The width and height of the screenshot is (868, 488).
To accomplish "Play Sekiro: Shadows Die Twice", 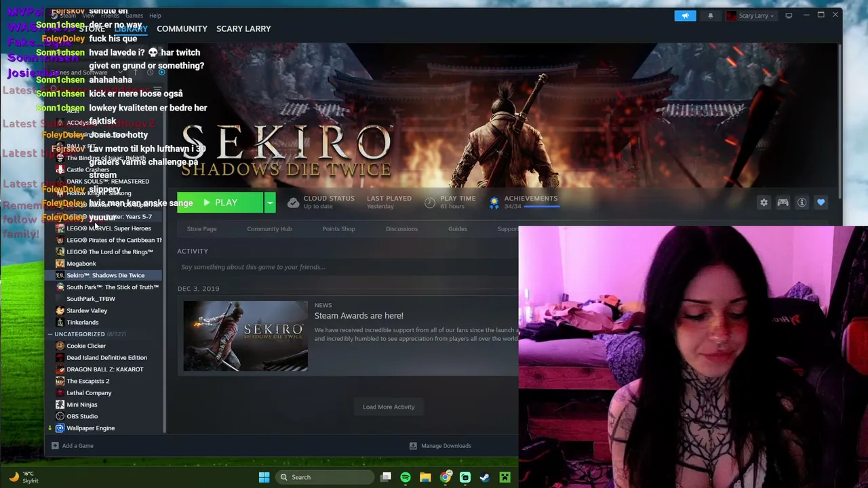I will pyautogui.click(x=220, y=203).
